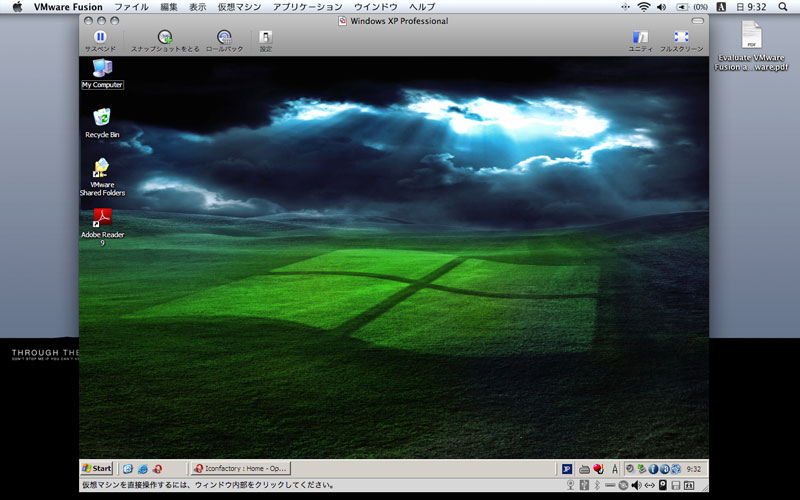The image size is (800, 500).
Task: Open the Apple menu
Action: click(17, 7)
